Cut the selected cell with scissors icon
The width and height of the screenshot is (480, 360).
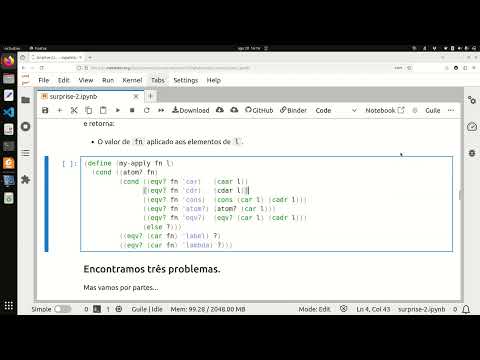pyautogui.click(x=74, y=110)
